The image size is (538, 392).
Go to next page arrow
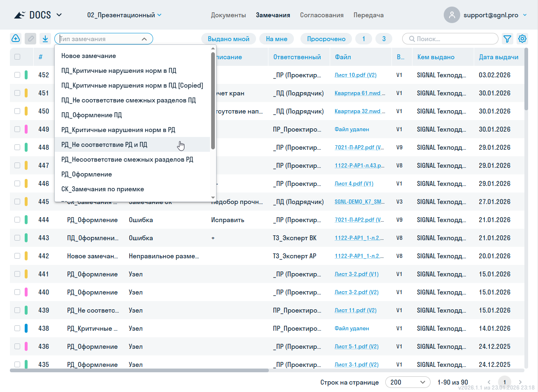coord(520,382)
